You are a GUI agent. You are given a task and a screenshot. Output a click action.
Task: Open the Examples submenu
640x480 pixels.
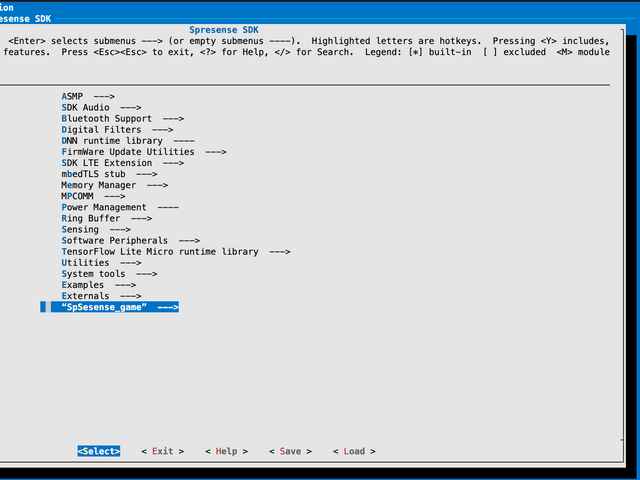tap(99, 285)
